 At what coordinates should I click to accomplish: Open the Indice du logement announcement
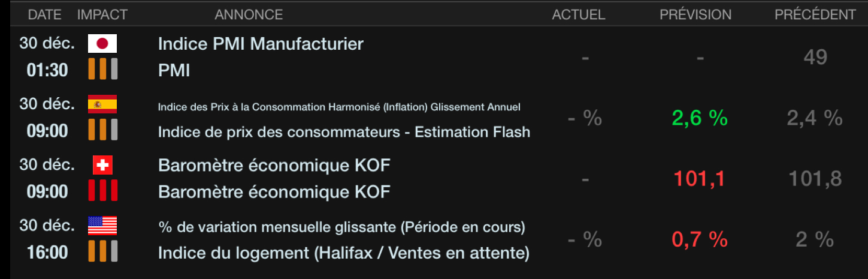pos(343,253)
